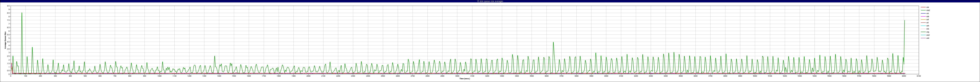The height and width of the screenshot is (82, 980).
Task: Click the 'Time (secs.)' x-axis label
Action: click(x=465, y=79)
